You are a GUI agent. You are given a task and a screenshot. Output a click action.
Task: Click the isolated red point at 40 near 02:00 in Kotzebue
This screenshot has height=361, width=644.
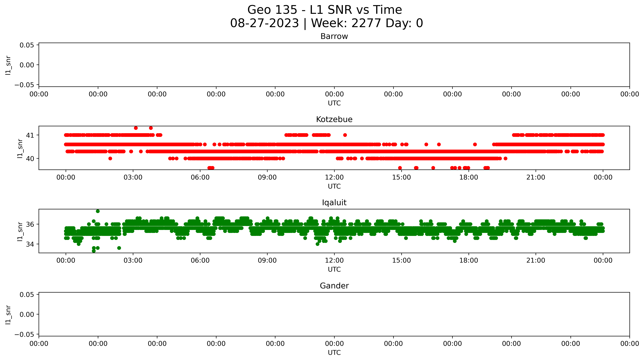(x=110, y=158)
